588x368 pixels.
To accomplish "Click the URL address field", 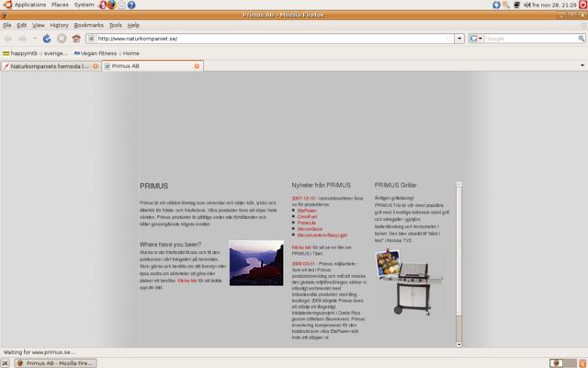I will pos(271,39).
